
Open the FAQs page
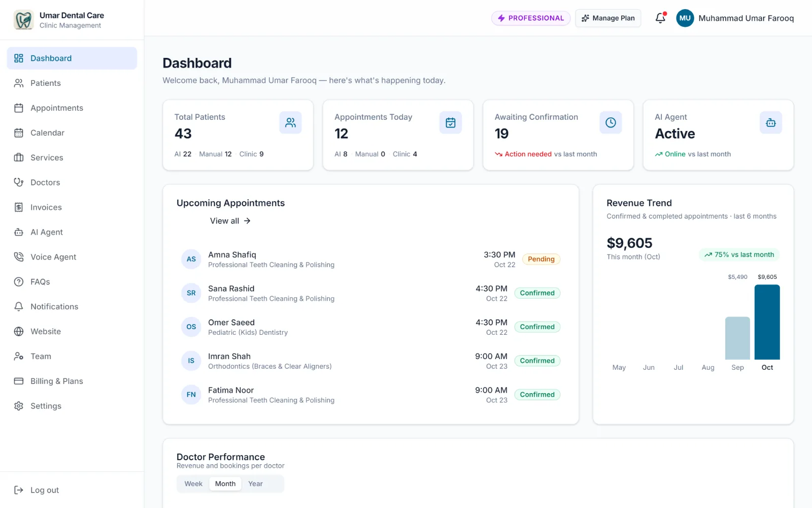tap(72, 282)
